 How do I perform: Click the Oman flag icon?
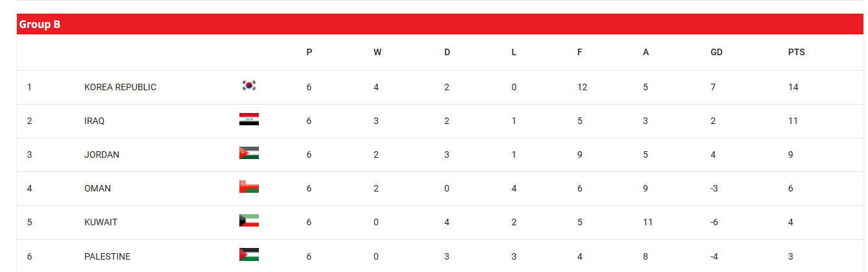[249, 187]
